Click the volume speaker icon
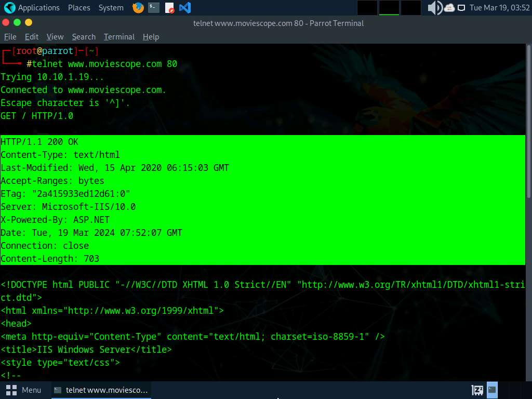The width and height of the screenshot is (532, 399). [435, 7]
